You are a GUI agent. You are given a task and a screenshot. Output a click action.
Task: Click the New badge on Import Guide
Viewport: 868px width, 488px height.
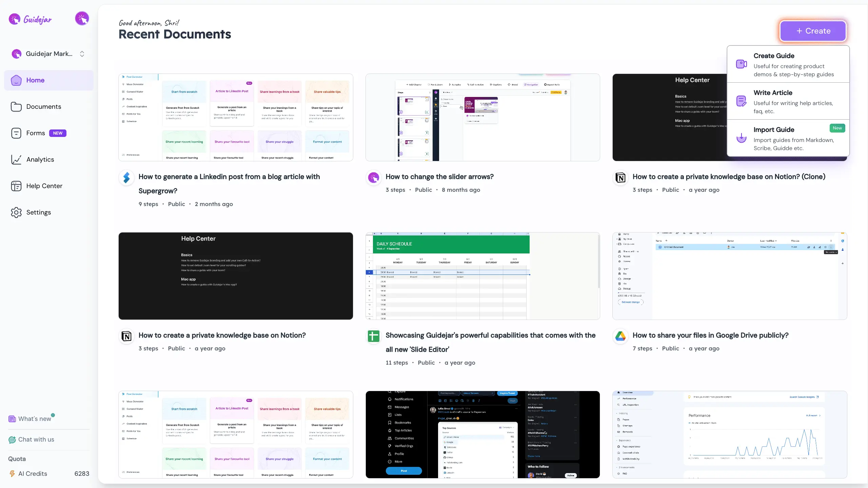(x=837, y=128)
